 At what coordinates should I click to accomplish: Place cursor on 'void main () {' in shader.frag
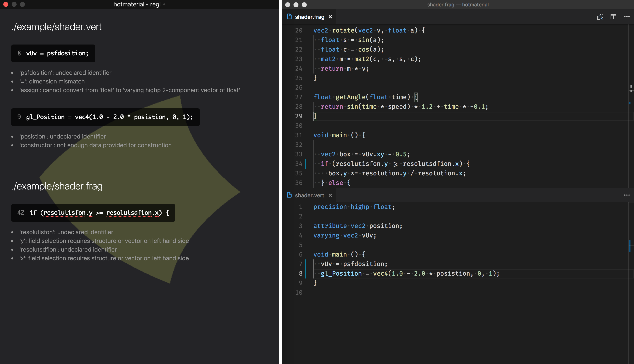(339, 135)
